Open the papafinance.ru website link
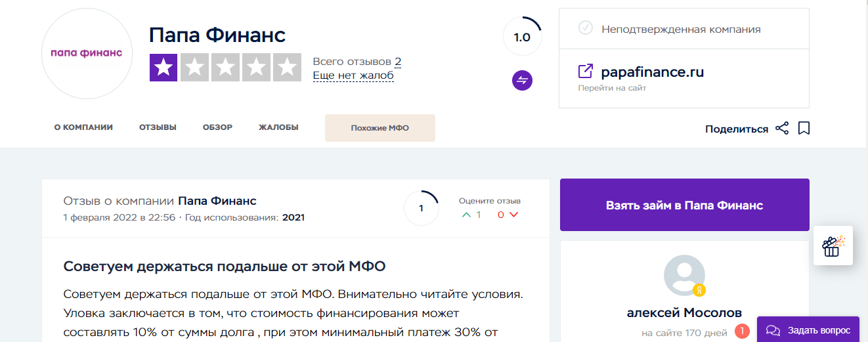This screenshot has height=342, width=868. [653, 72]
